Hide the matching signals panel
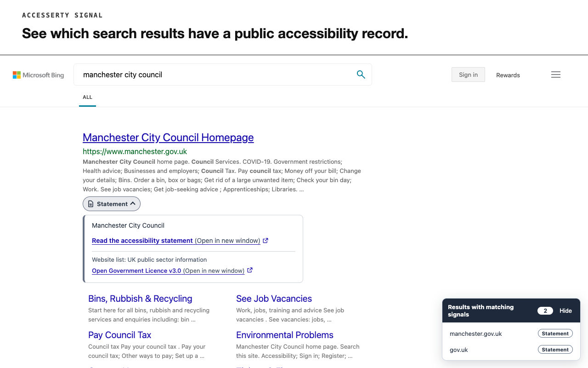This screenshot has height=368, width=588. pos(565,310)
